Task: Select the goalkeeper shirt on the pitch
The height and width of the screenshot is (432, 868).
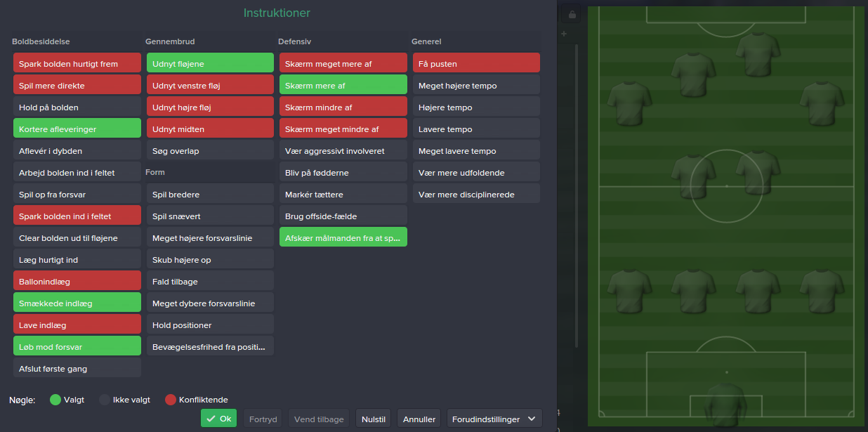Action: point(726,404)
